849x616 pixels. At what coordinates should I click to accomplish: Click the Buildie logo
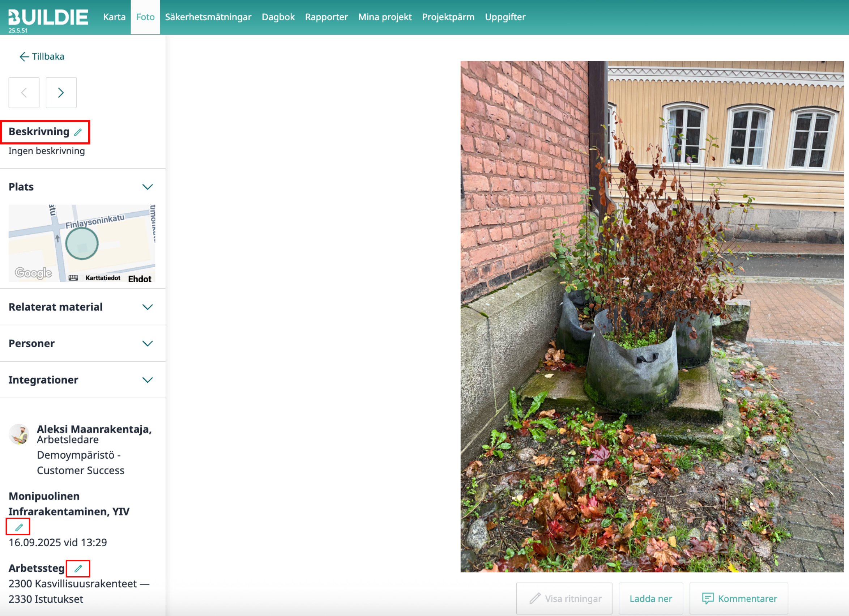48,17
